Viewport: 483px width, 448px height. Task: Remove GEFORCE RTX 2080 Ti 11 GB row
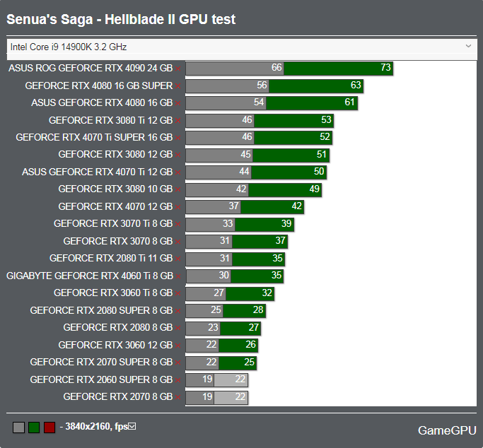(x=178, y=259)
